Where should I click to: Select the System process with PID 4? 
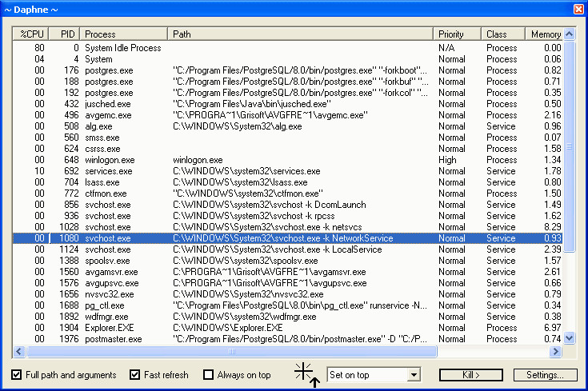[x=288, y=59]
